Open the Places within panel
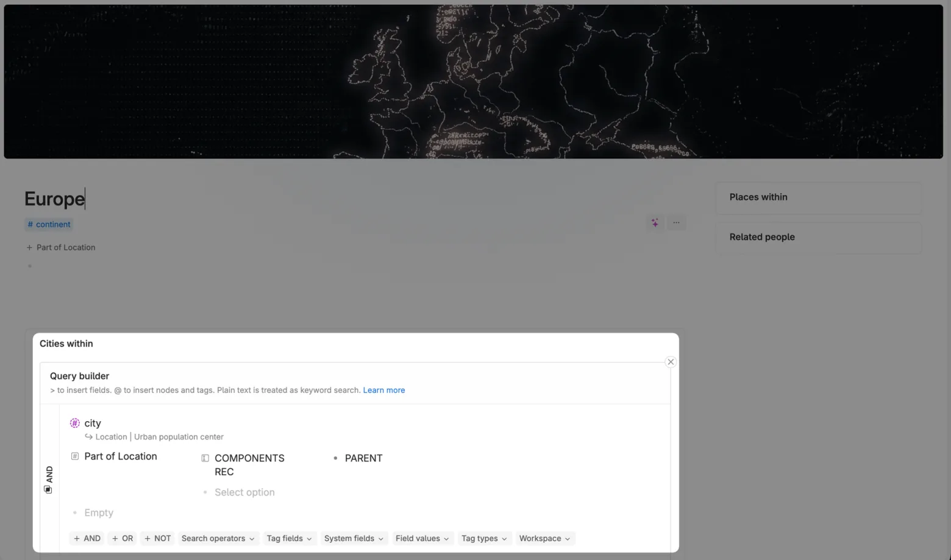This screenshot has height=560, width=951. [819, 197]
